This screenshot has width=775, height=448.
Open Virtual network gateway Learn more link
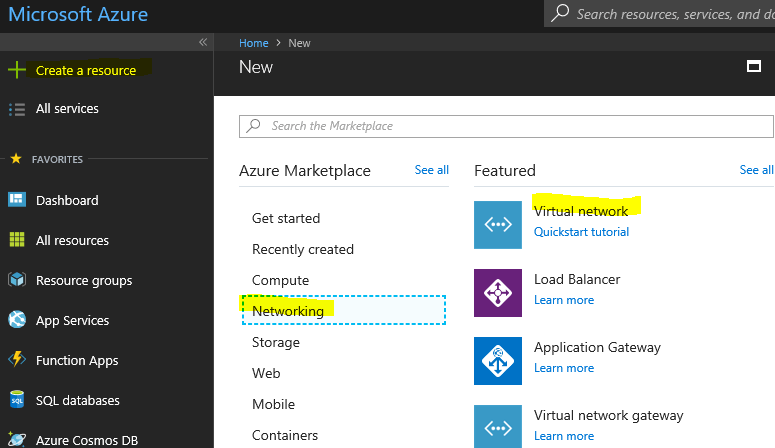[564, 436]
